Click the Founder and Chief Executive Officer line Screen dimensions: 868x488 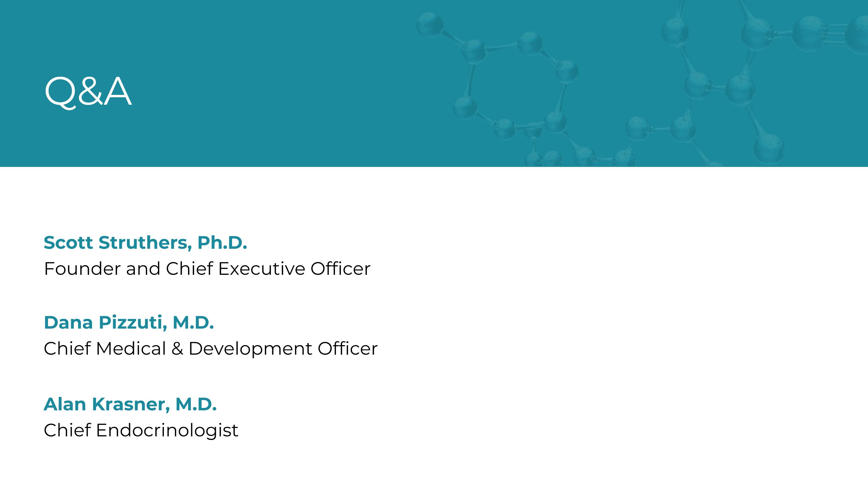click(207, 269)
